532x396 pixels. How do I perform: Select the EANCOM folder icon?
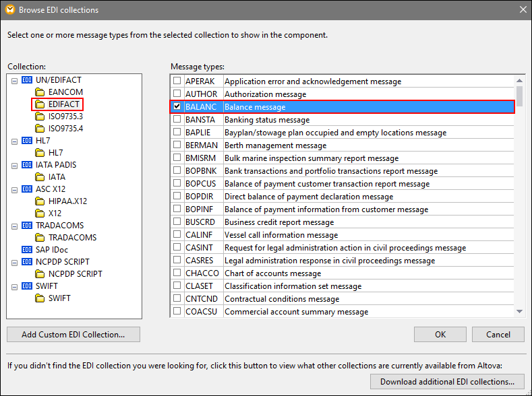[39, 92]
